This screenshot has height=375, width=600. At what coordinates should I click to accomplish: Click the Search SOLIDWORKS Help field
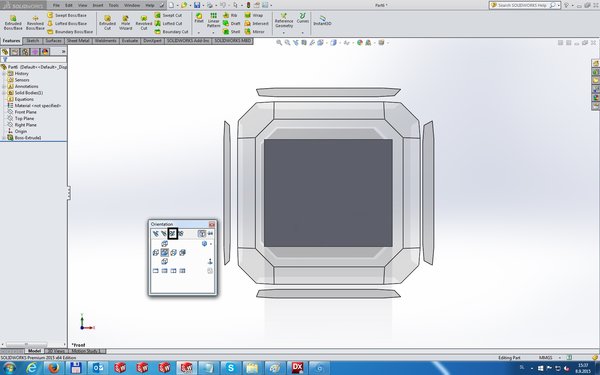click(x=523, y=5)
